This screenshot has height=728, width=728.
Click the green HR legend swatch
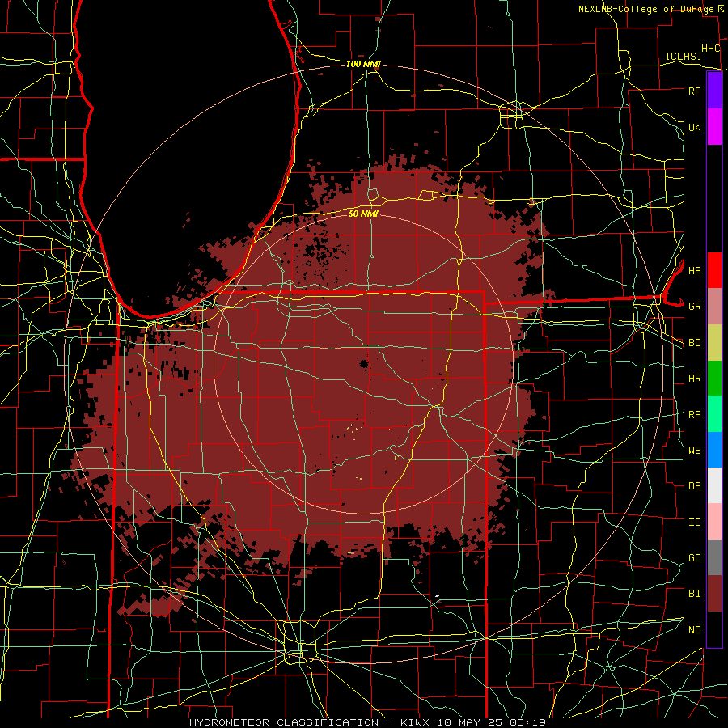[714, 378]
